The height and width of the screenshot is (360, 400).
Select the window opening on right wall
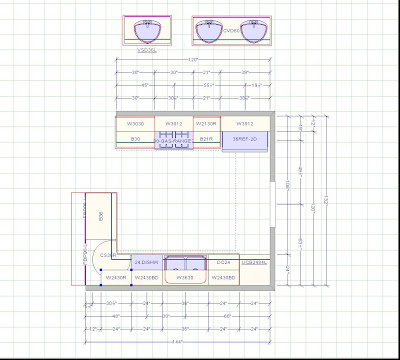[x=272, y=204]
